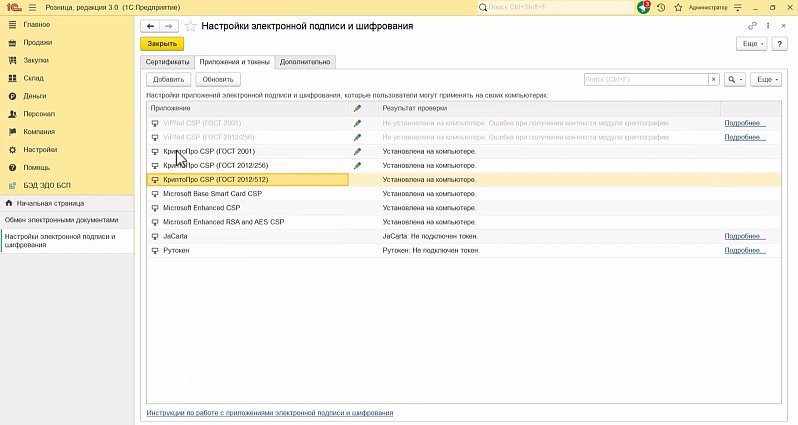Click the БЭД ЭДО БСП icon
This screenshot has height=425, width=798.
click(13, 186)
